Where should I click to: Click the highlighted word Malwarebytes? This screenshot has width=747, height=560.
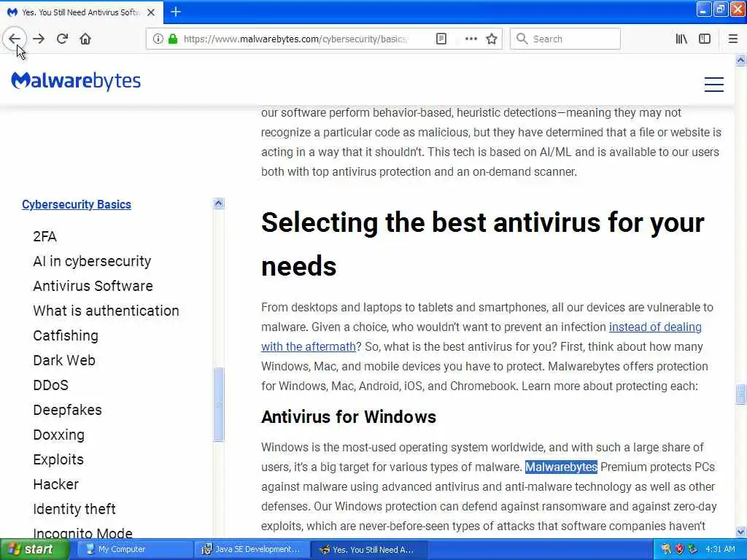pos(561,467)
